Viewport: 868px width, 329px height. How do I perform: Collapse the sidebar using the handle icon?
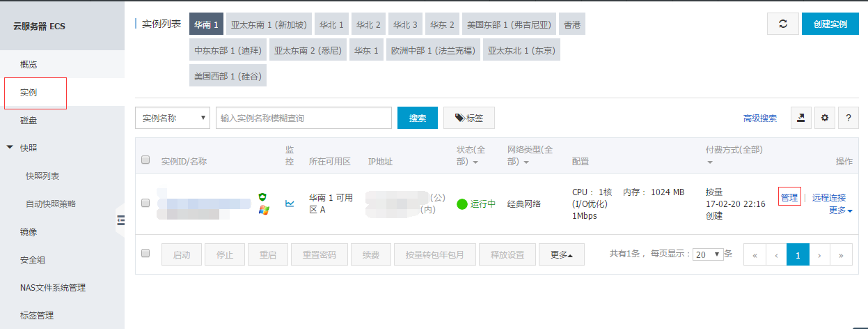coord(120,220)
